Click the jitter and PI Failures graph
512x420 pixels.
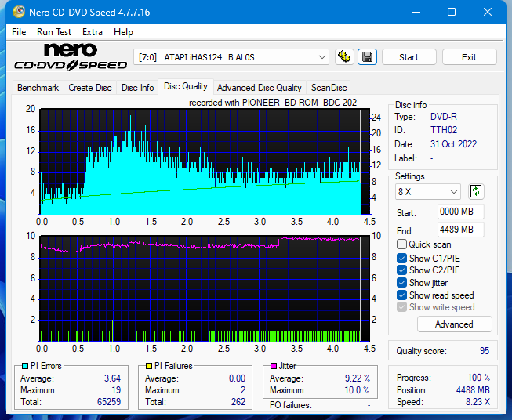pyautogui.click(x=205, y=289)
